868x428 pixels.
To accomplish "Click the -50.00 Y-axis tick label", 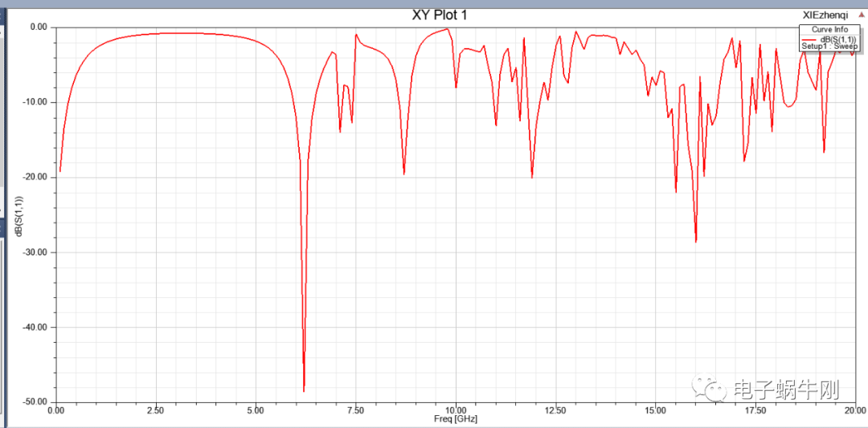I will click(36, 402).
